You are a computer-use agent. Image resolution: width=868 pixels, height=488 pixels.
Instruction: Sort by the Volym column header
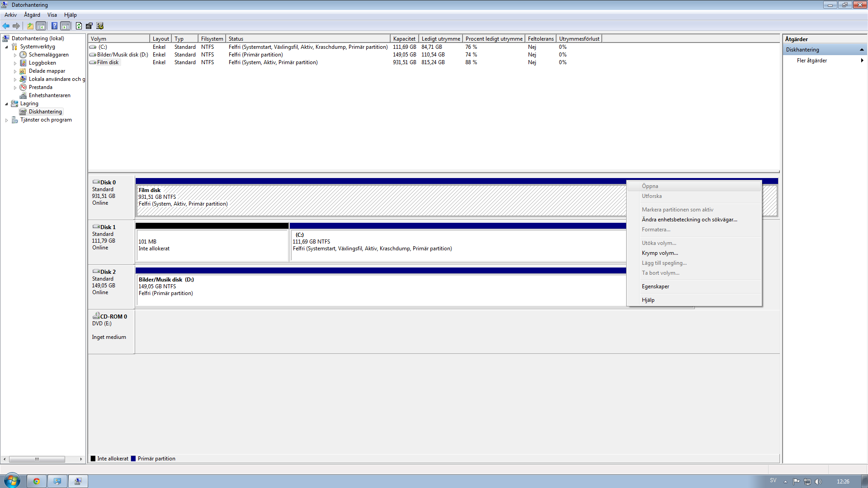(x=119, y=39)
